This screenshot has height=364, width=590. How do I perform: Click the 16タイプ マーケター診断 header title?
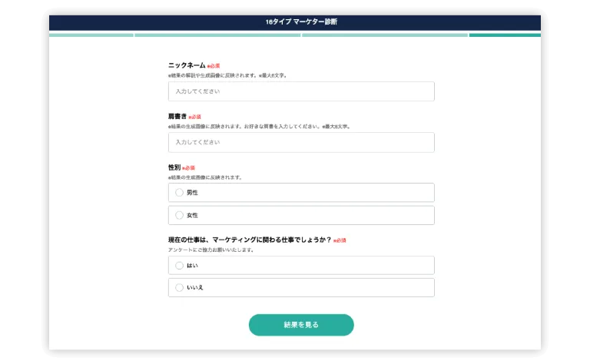301,22
